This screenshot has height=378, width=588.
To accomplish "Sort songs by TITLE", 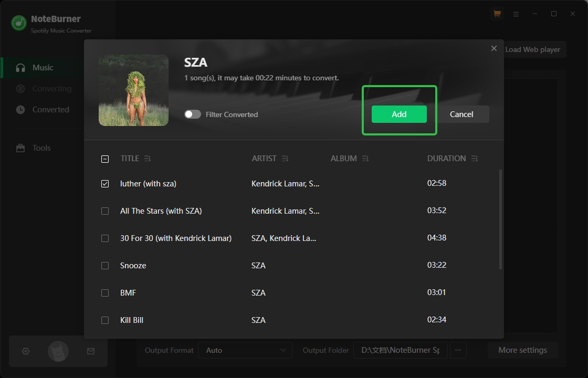I will click(147, 158).
